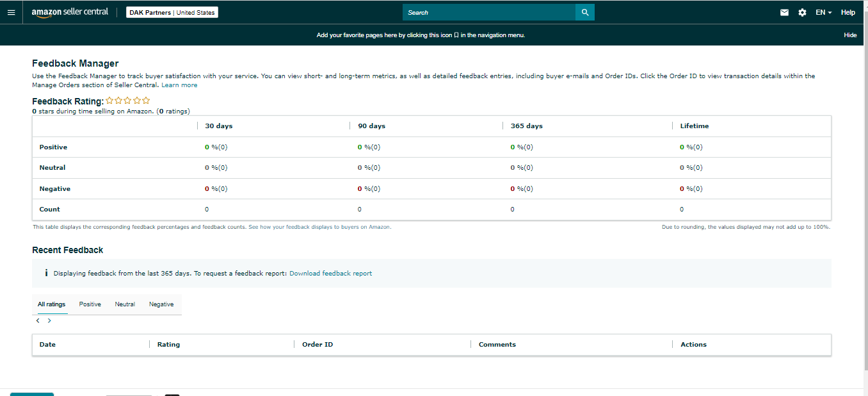The height and width of the screenshot is (396, 868).
Task: Click the Amazon Seller Central logo
Action: tap(70, 12)
